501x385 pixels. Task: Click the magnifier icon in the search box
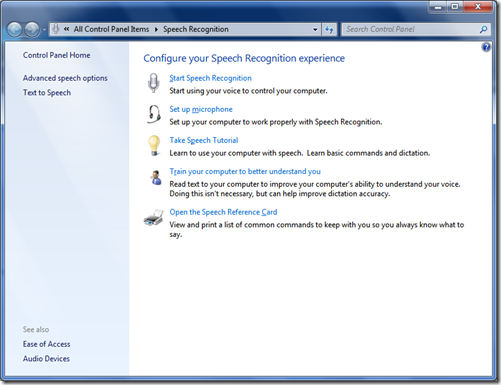pyautogui.click(x=483, y=29)
